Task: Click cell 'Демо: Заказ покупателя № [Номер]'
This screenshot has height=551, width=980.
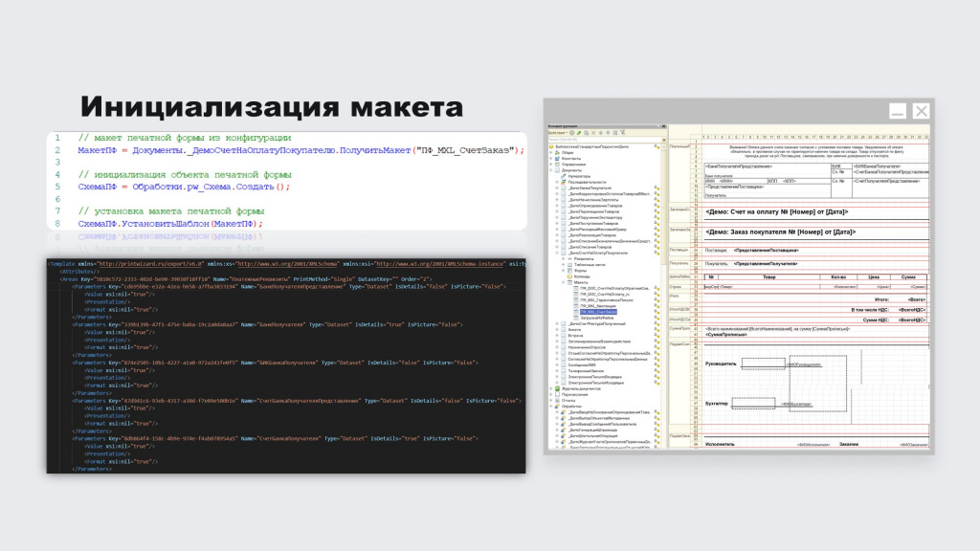Action: coord(780,231)
